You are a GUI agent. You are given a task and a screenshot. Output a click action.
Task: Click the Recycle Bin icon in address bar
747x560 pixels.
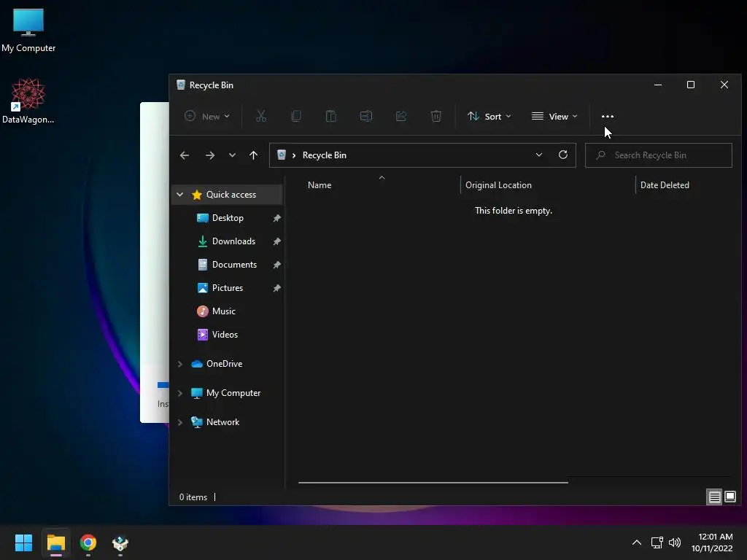point(282,155)
